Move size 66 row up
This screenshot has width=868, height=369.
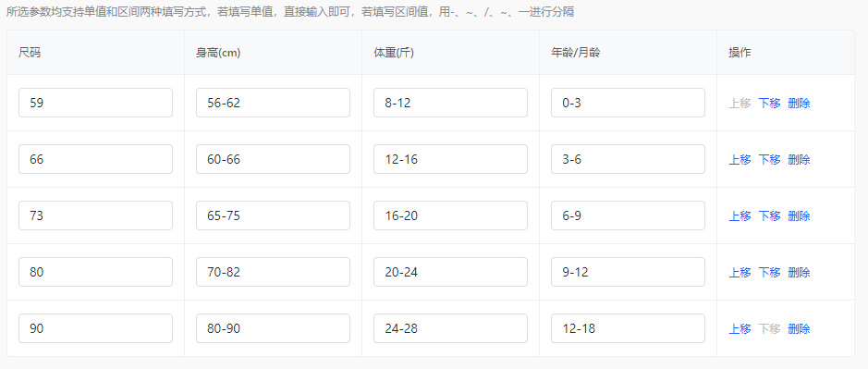point(740,160)
